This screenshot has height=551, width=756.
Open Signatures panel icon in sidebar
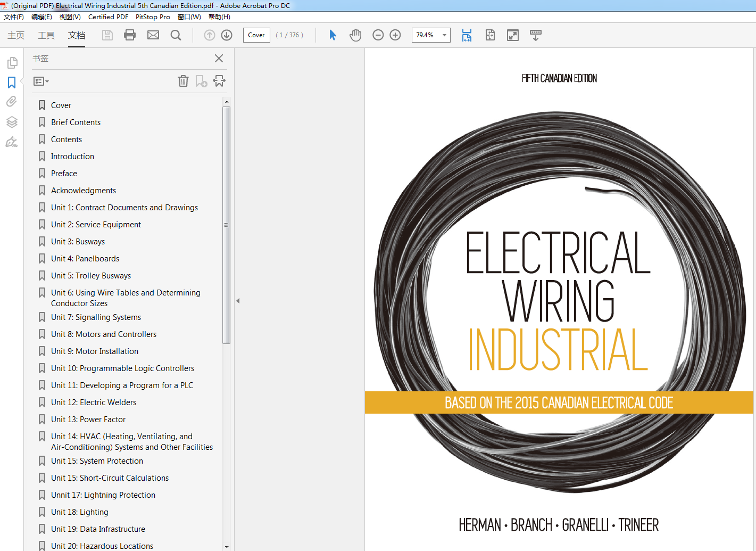12,142
